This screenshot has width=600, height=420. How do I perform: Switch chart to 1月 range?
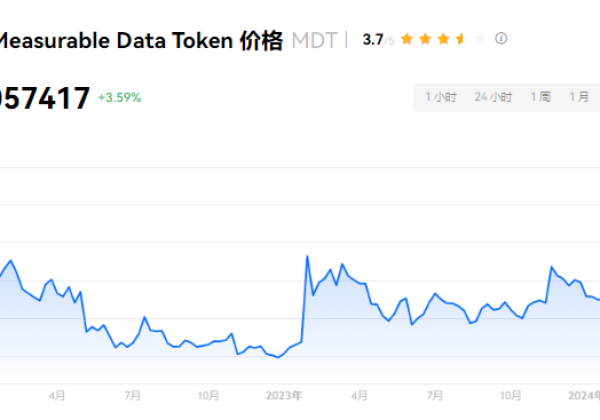click(x=579, y=97)
